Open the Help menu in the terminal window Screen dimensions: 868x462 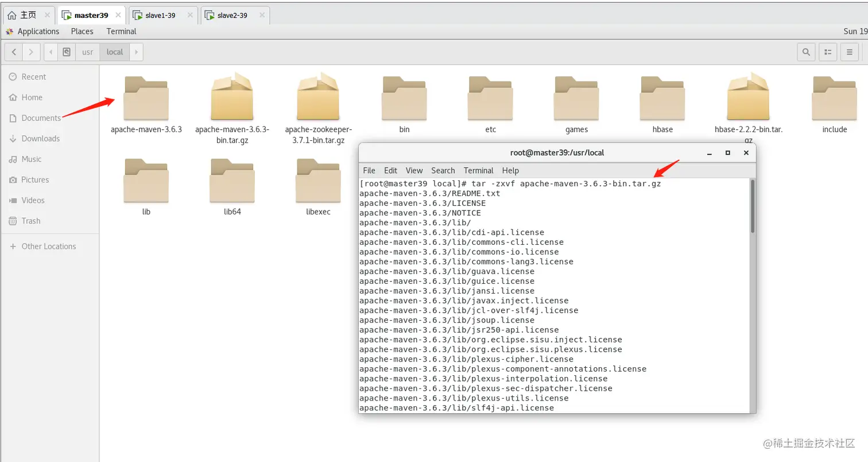click(x=510, y=170)
